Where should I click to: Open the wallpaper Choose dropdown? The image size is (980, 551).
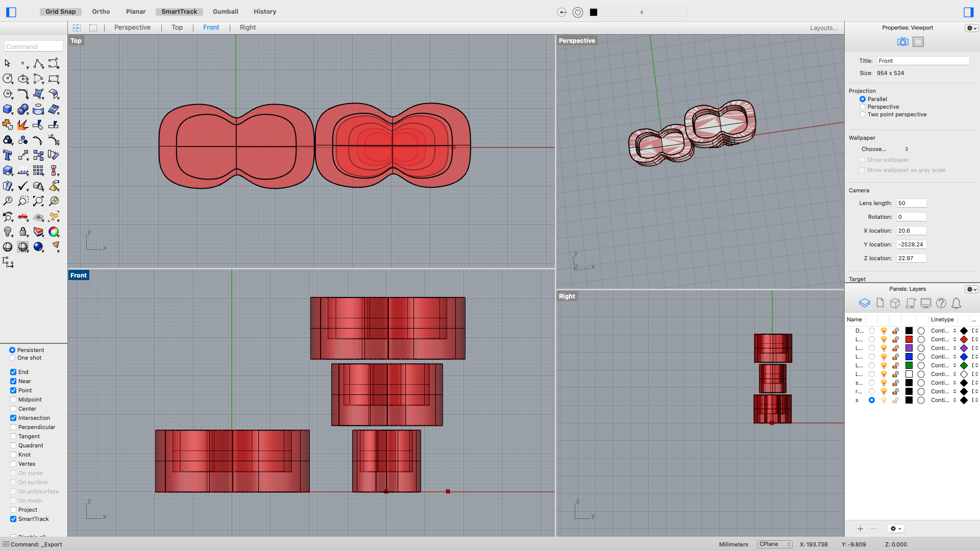pos(884,149)
